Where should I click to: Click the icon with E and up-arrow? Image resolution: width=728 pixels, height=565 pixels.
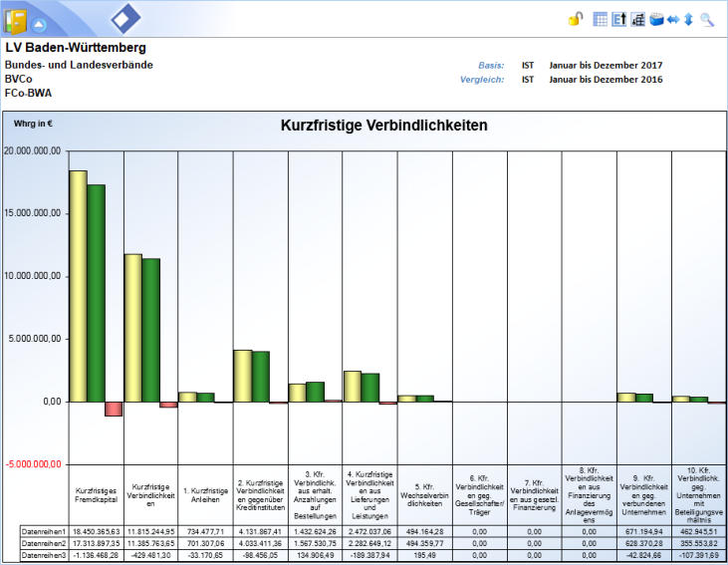[x=617, y=19]
